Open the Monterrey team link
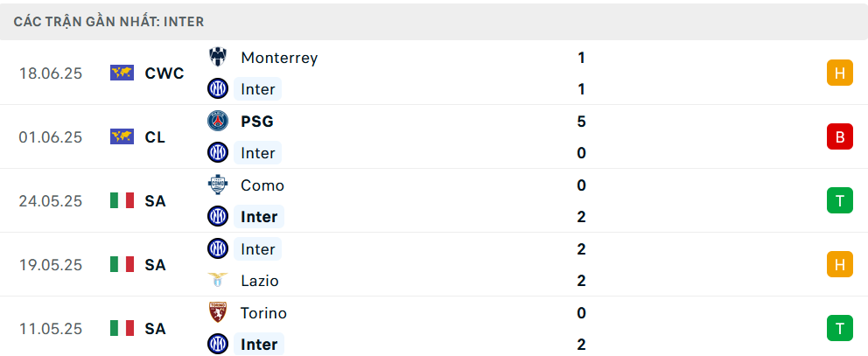The width and height of the screenshot is (868, 356). (x=279, y=58)
